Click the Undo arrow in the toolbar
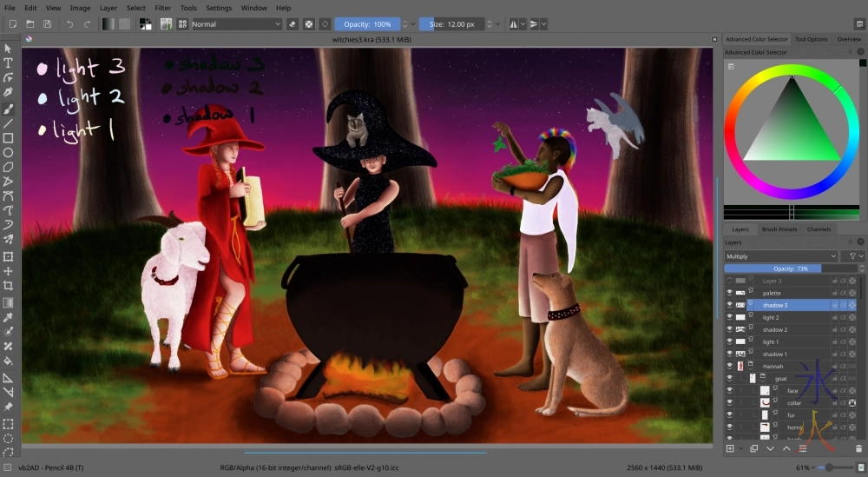The width and height of the screenshot is (868, 477). [x=69, y=24]
